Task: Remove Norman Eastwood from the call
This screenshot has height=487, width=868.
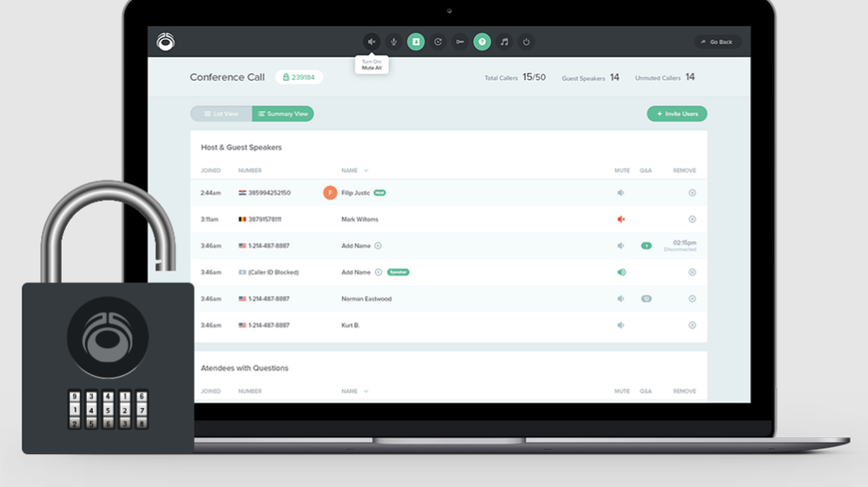Action: 692,299
